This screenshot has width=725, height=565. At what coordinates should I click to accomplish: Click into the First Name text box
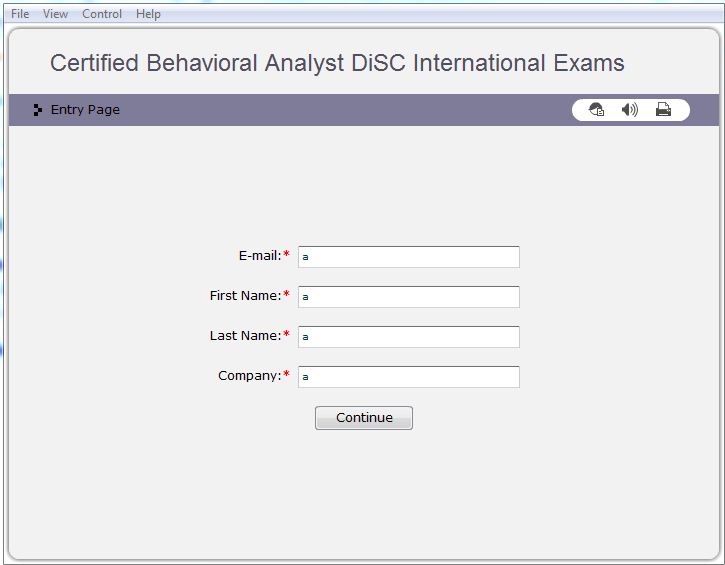tap(409, 297)
